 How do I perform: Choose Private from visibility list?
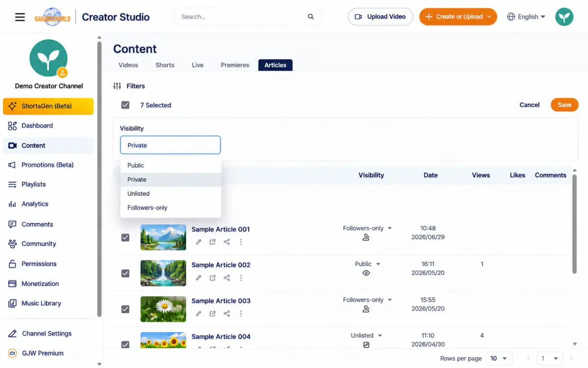171,180
